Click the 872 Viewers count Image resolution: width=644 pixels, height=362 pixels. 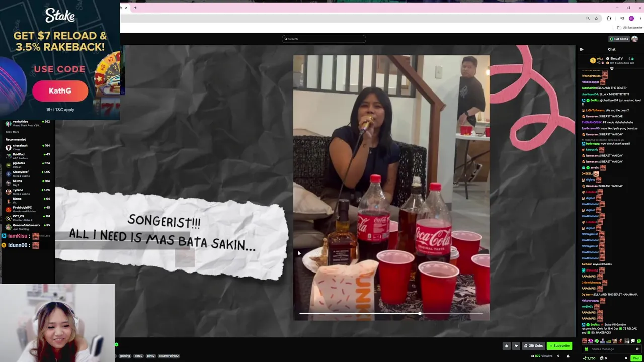tap(542, 356)
